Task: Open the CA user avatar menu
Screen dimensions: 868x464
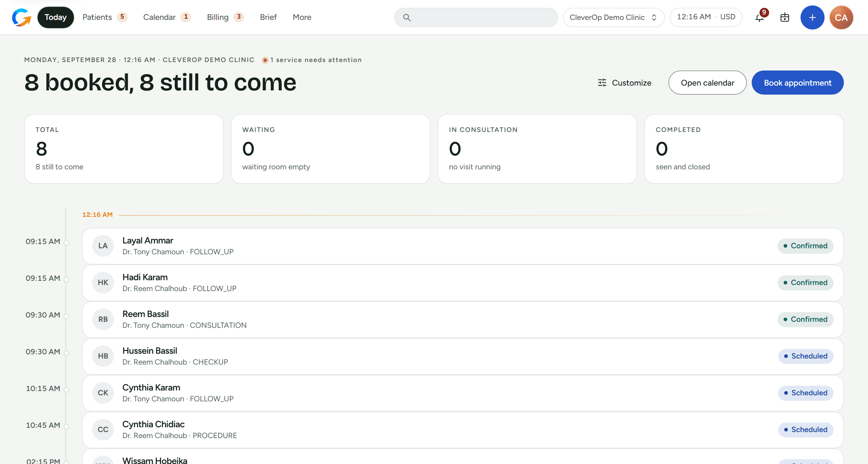Action: (x=841, y=17)
